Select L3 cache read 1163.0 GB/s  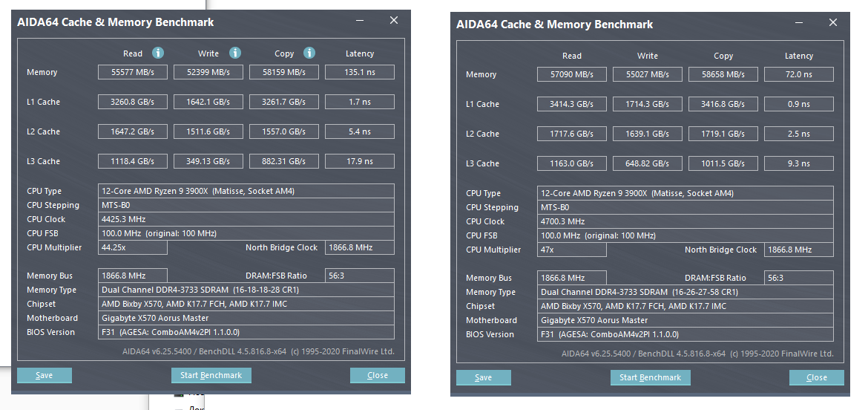pyautogui.click(x=572, y=163)
